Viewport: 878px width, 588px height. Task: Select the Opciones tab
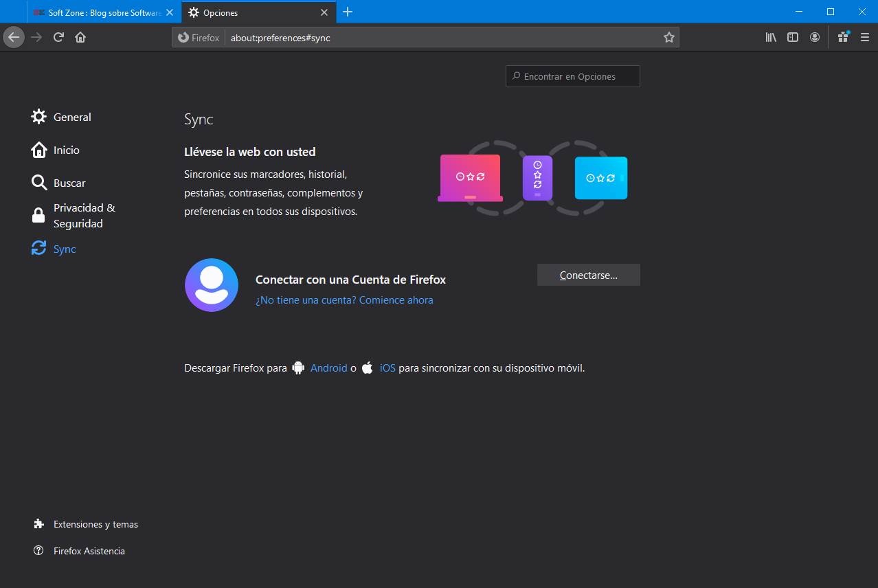tap(259, 12)
